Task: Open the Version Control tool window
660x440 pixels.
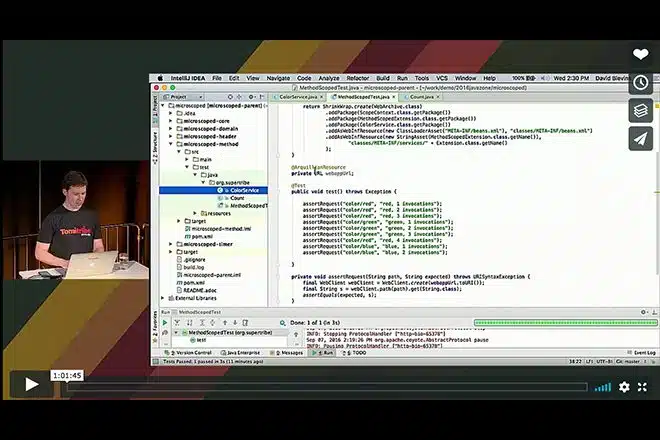Action: tap(188, 353)
